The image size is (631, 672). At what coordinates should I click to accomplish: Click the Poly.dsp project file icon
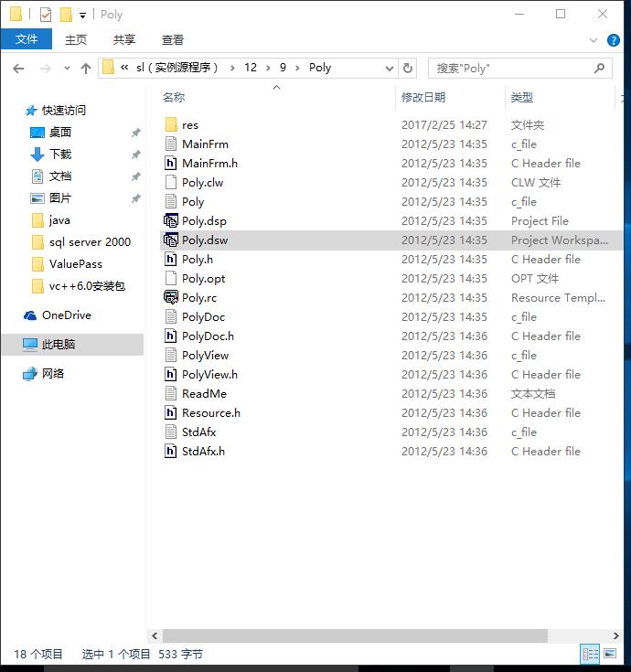point(171,221)
